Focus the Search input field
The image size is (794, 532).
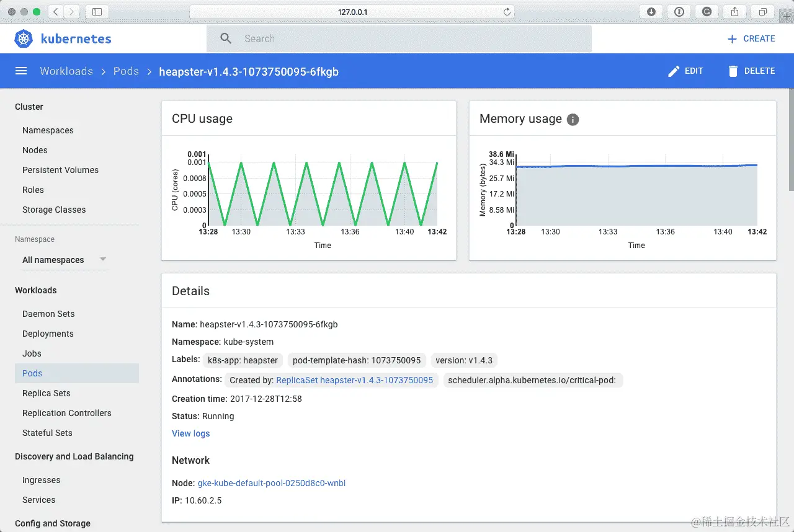[399, 38]
